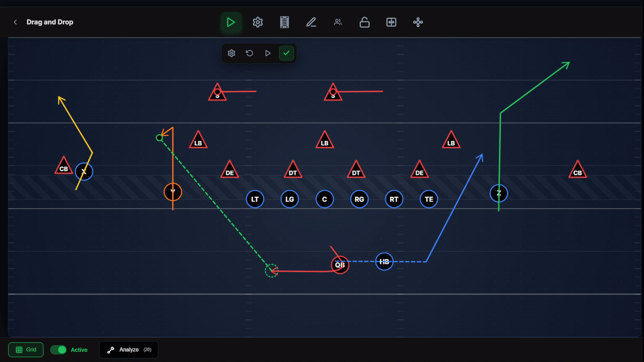Open the football field view icon

(284, 22)
